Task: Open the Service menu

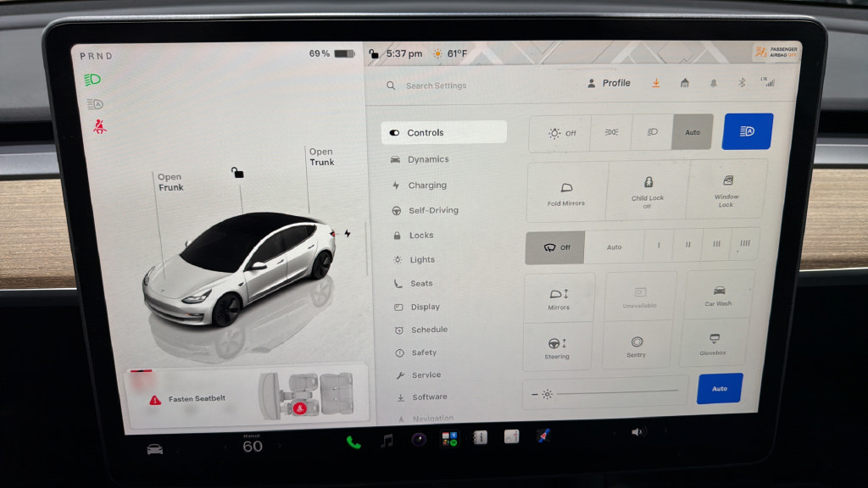Action: 419,375
